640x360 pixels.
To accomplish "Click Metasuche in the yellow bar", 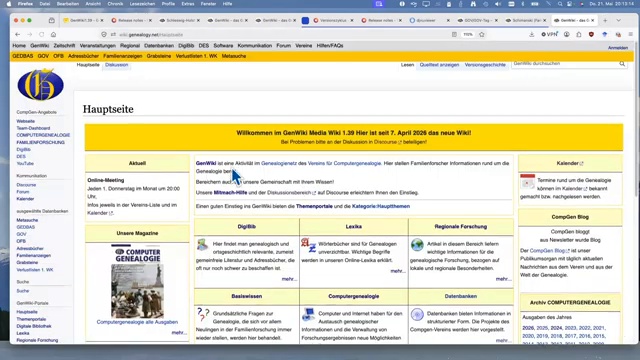I will coord(234,56).
